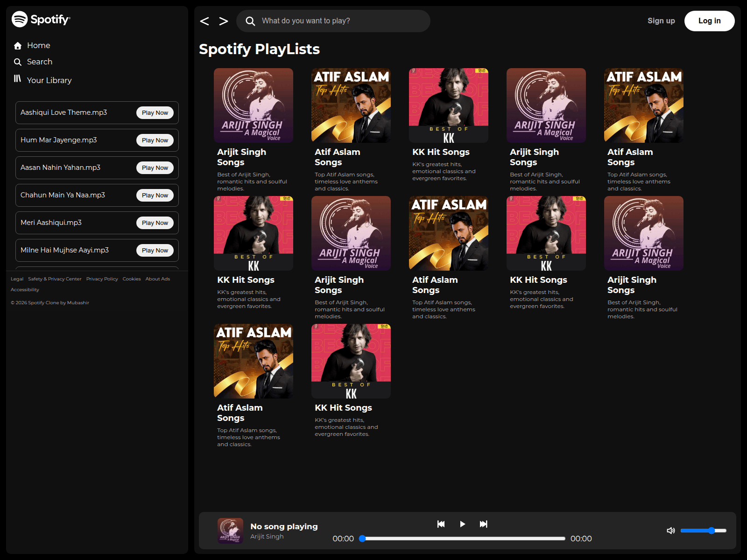Image resolution: width=747 pixels, height=560 pixels.
Task: Play Now for Hum Mar Jayenge.mp3
Action: coord(155,140)
